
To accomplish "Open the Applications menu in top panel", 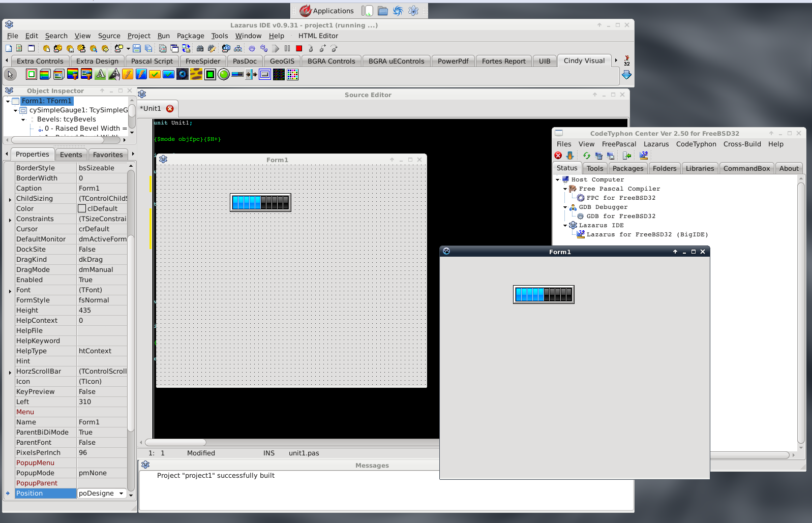I will tap(326, 11).
